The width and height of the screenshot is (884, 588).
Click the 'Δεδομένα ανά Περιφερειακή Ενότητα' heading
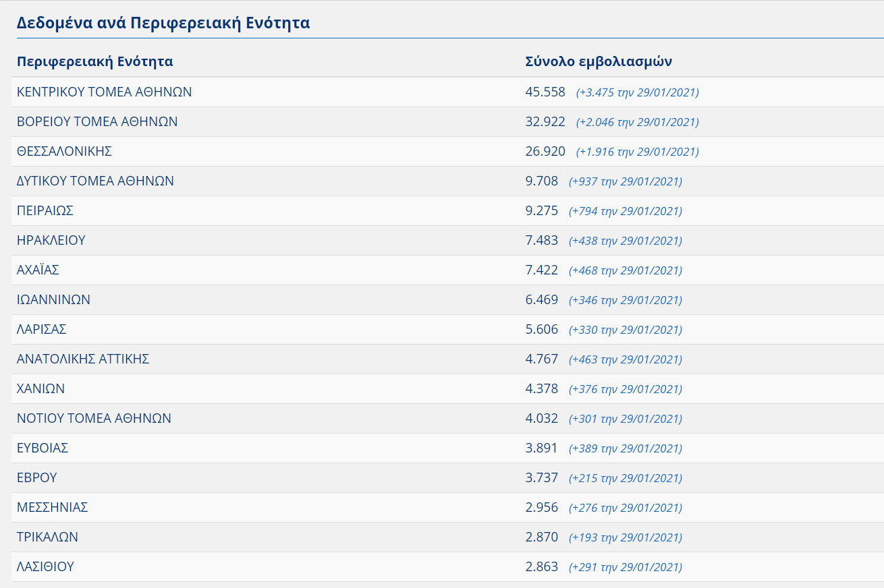coord(163,23)
